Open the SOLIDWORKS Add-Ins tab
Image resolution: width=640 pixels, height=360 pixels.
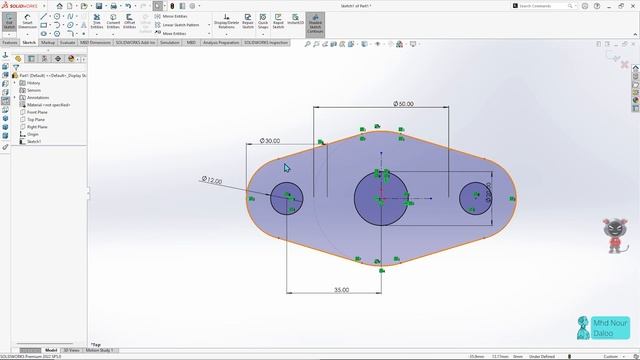[136, 42]
